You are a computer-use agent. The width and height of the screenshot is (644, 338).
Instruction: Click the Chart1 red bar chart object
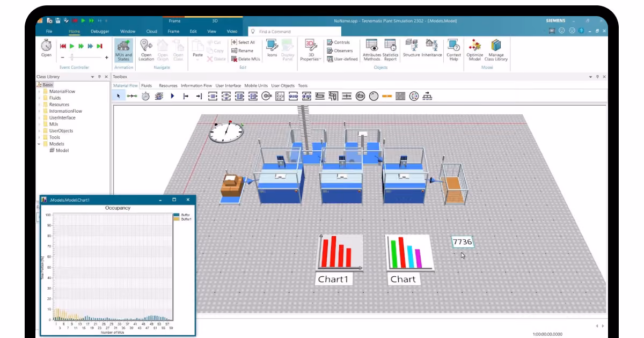(x=340, y=252)
